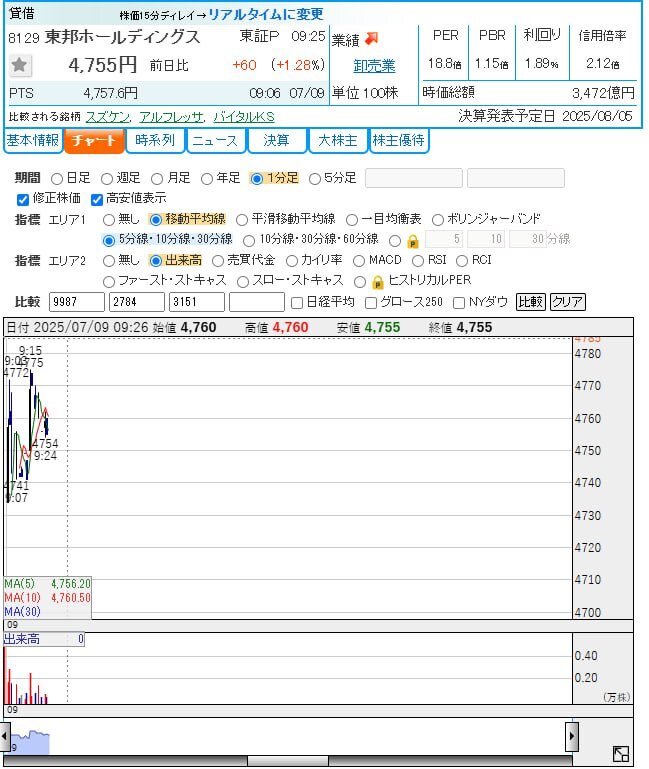Select カイリ率 indicator

click(291, 261)
